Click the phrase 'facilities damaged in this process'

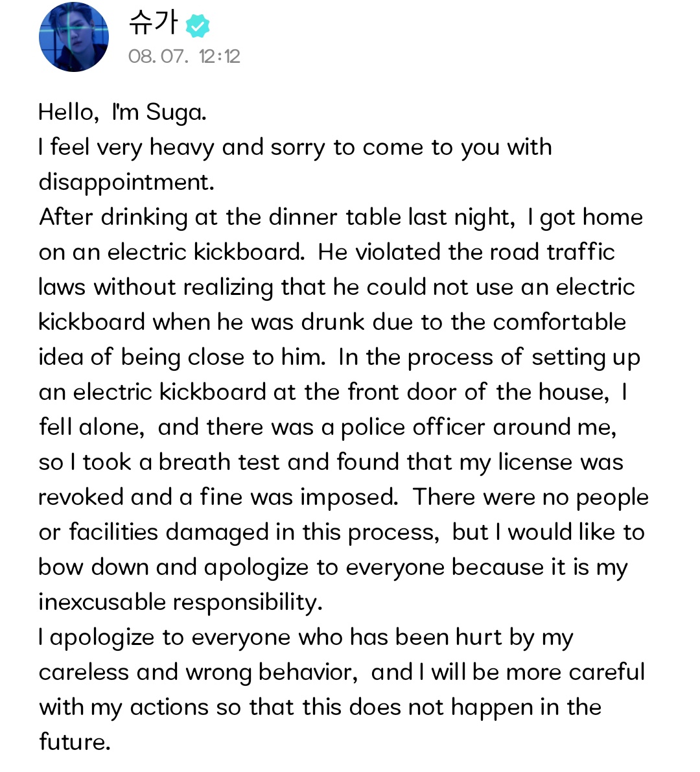click(x=253, y=533)
